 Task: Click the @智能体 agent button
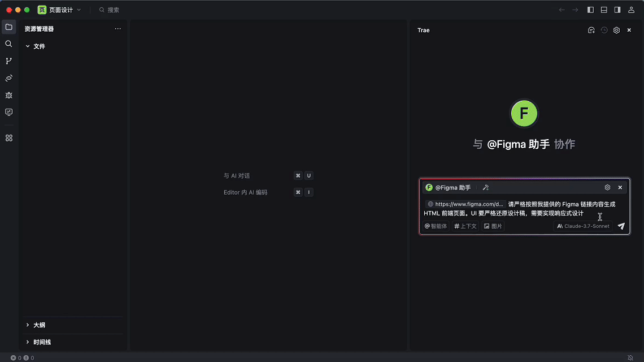click(436, 226)
